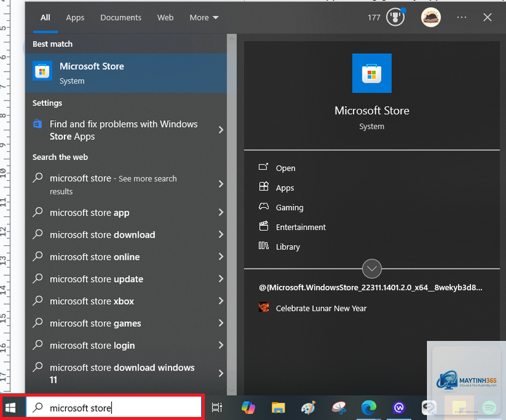The image size is (506, 420).
Task: Switch to the Web tab
Action: click(165, 18)
